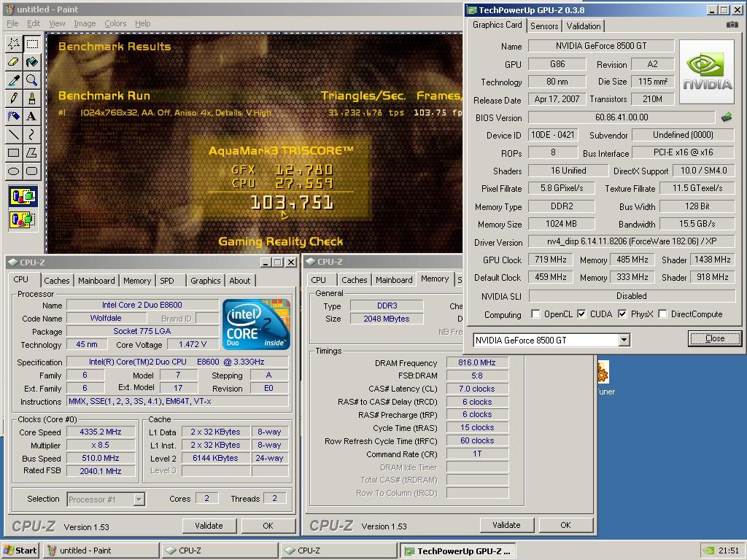Click Validate in the left CPU-Z window

point(209,526)
